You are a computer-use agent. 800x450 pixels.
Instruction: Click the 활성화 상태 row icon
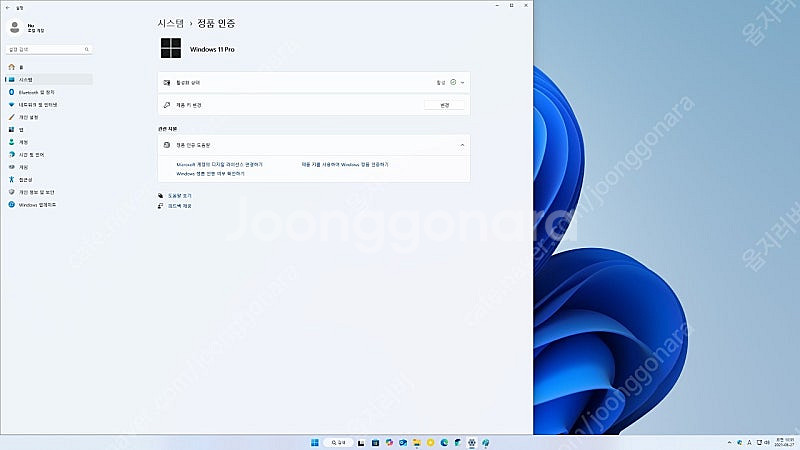pyautogui.click(x=167, y=83)
